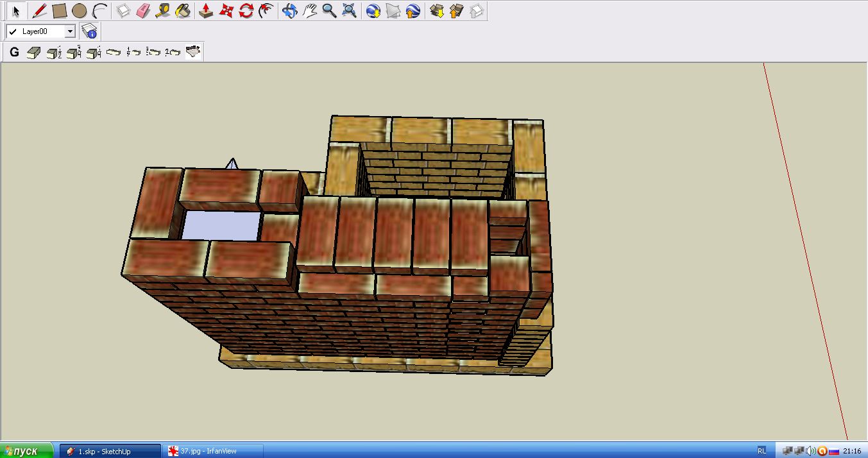Click the Zoom Extents tool
Screen dimensions: 868x458
point(349,11)
